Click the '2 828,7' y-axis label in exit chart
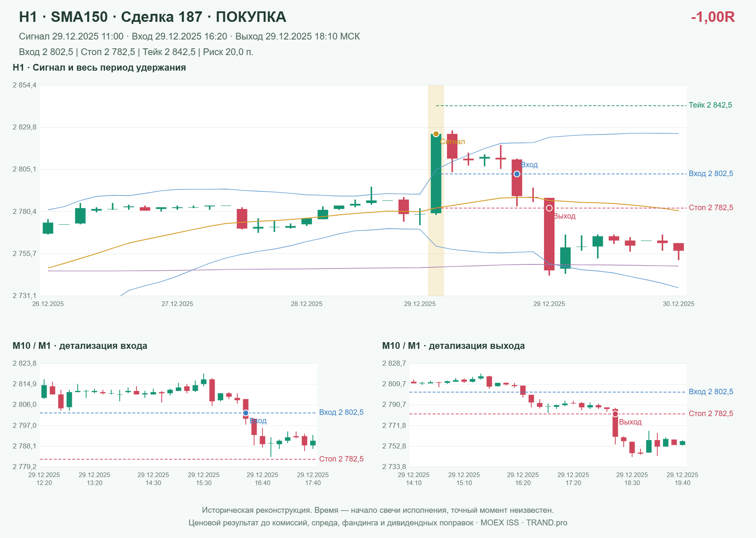Image resolution: width=756 pixels, height=538 pixels. [394, 364]
